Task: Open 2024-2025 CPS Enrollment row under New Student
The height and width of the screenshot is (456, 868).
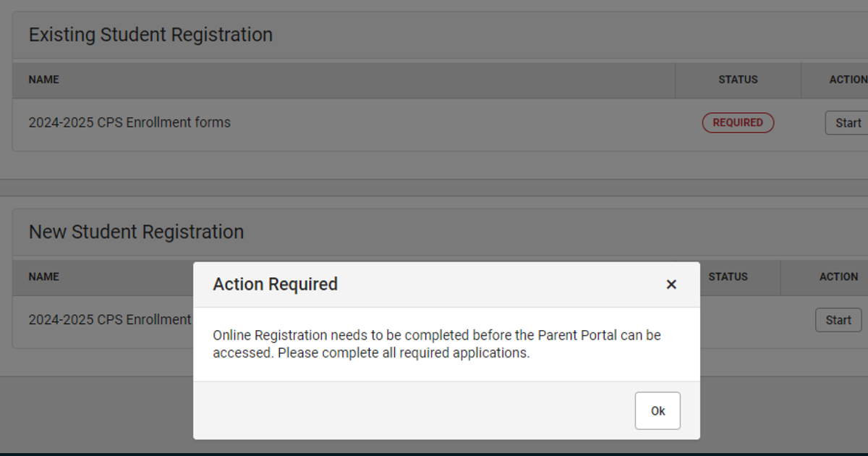Action: click(110, 319)
